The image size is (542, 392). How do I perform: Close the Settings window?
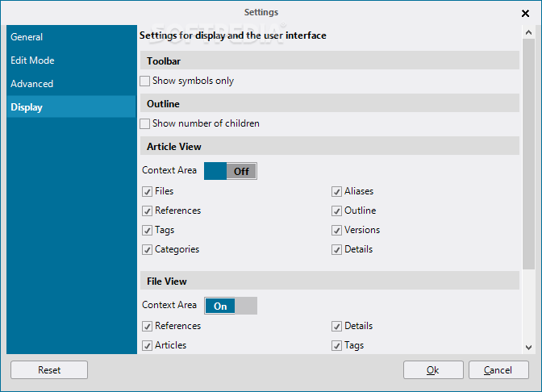coord(525,13)
